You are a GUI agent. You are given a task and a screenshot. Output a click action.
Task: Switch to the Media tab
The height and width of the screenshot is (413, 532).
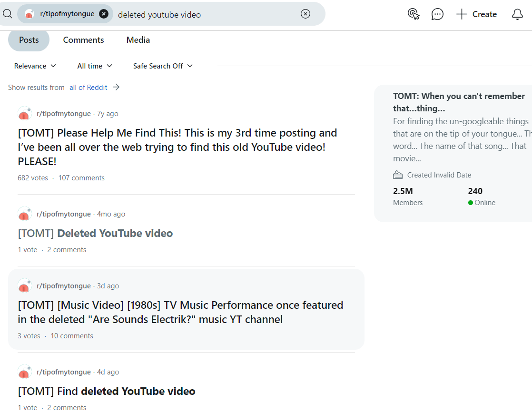138,40
